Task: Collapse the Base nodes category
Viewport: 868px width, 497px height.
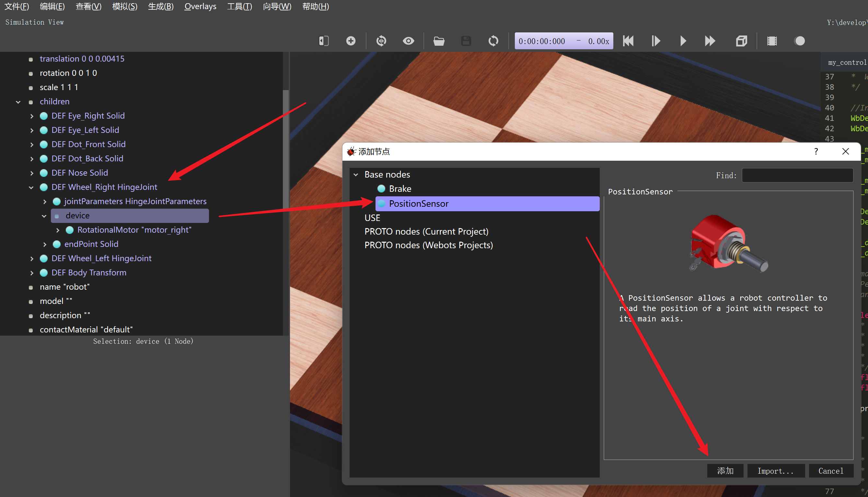Action: click(x=356, y=175)
